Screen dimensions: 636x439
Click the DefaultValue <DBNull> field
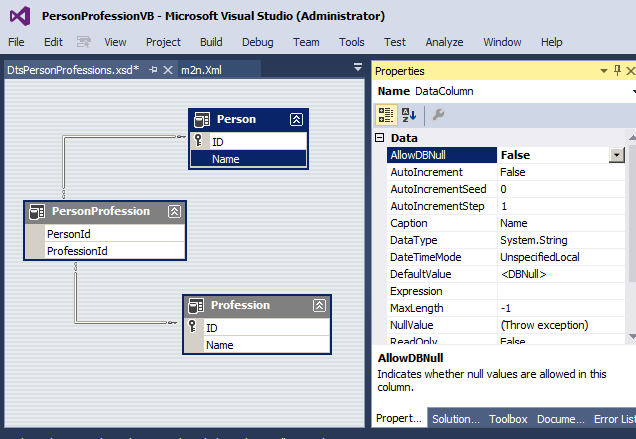[561, 274]
